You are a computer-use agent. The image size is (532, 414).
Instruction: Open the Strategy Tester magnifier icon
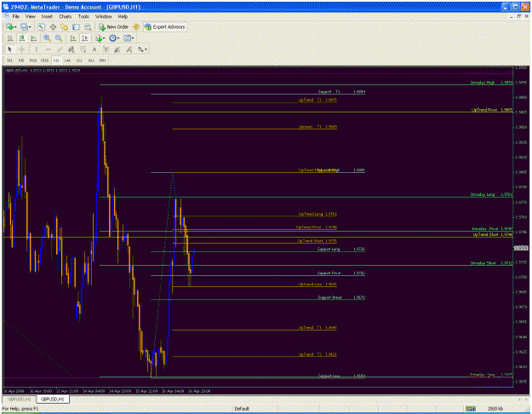pyautogui.click(x=88, y=26)
